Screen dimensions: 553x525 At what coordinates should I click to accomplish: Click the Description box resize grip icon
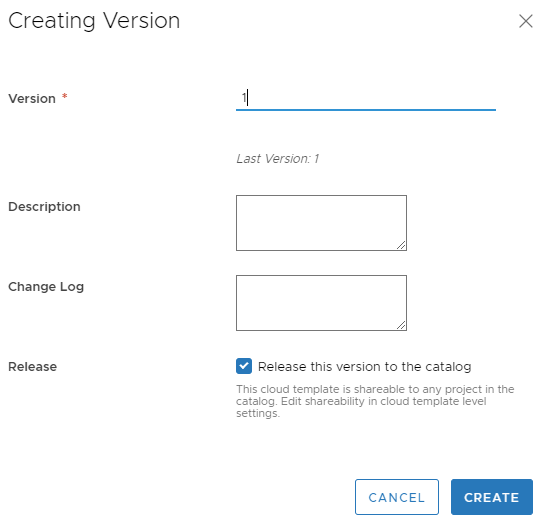401,245
